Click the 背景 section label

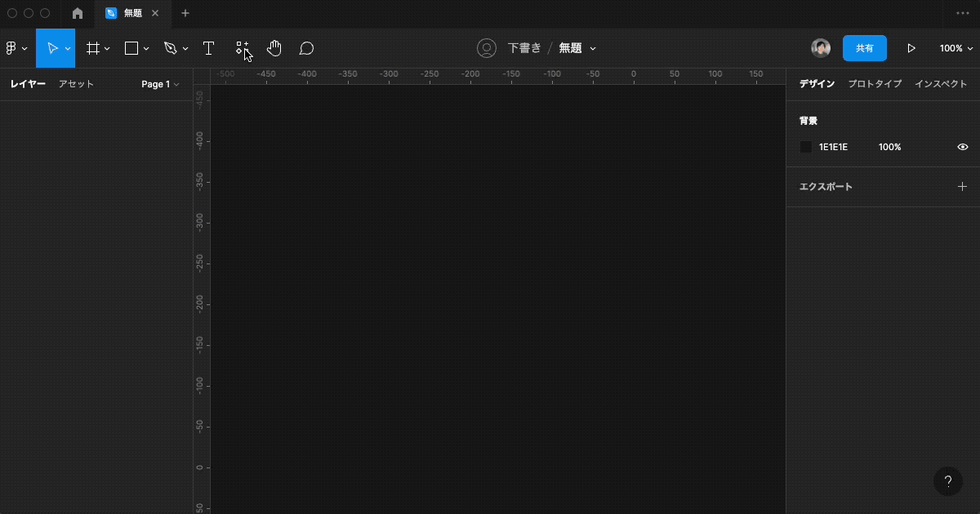click(808, 121)
